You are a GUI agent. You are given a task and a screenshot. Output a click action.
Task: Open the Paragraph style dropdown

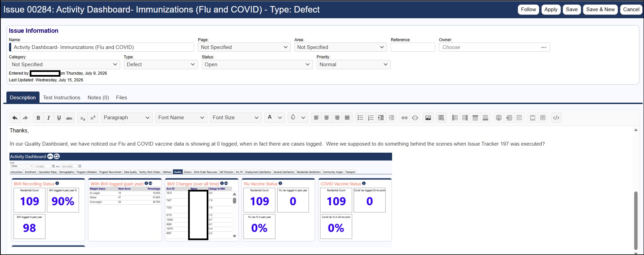[x=127, y=118]
